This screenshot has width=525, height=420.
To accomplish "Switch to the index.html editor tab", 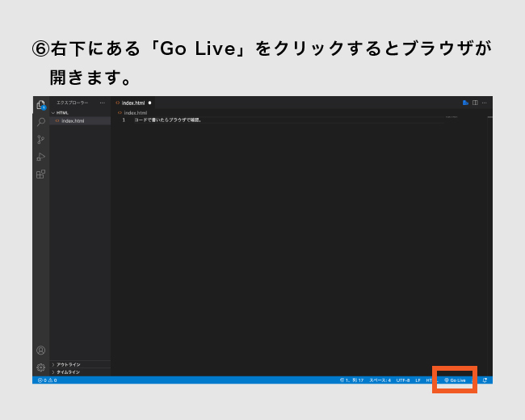I will click(x=133, y=103).
